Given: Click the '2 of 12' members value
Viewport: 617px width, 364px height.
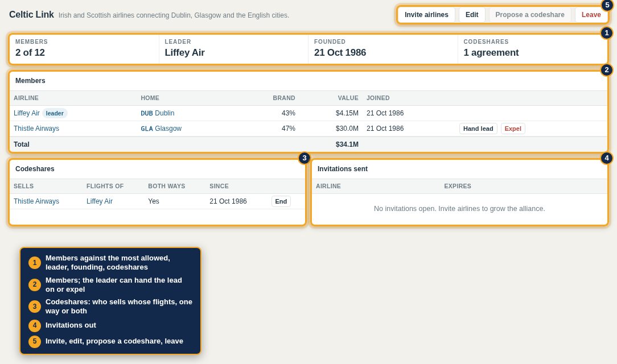Looking at the screenshot, I should 30,53.
